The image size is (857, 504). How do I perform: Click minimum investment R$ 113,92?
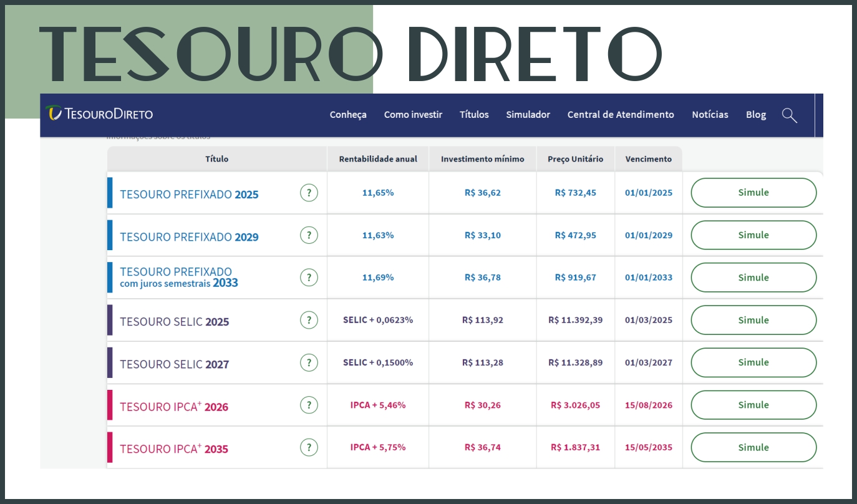coord(483,320)
